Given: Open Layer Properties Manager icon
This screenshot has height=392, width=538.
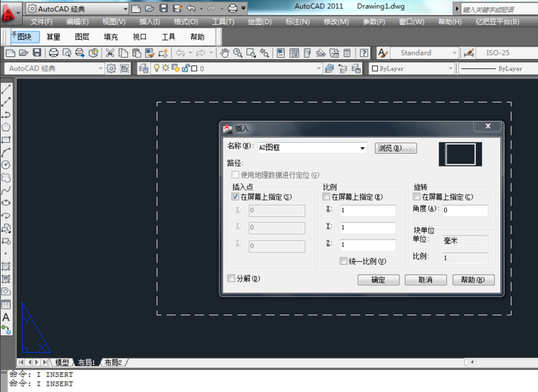Looking at the screenshot, I should (x=143, y=68).
